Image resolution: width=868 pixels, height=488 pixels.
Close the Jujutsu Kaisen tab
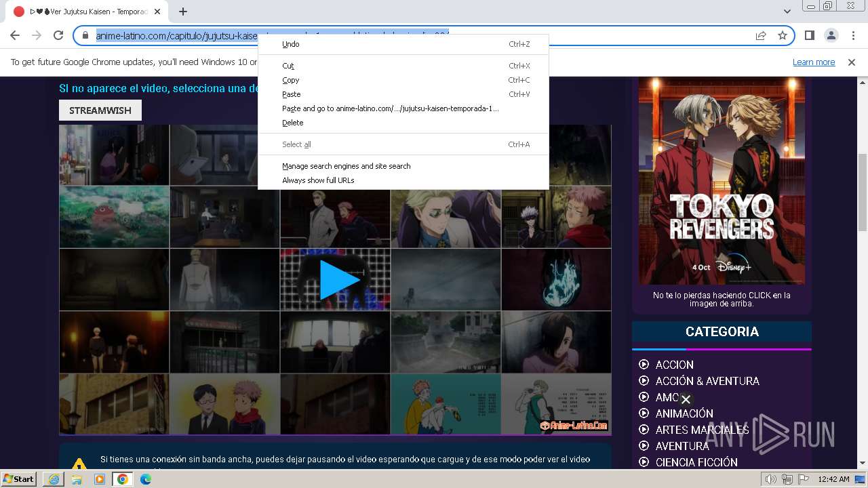(158, 12)
